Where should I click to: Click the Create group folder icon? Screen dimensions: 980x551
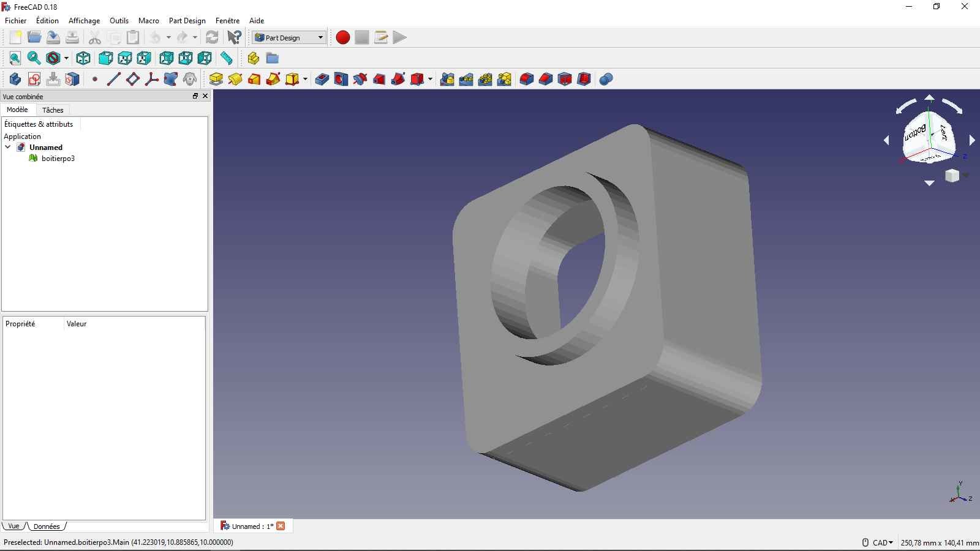pyautogui.click(x=272, y=58)
